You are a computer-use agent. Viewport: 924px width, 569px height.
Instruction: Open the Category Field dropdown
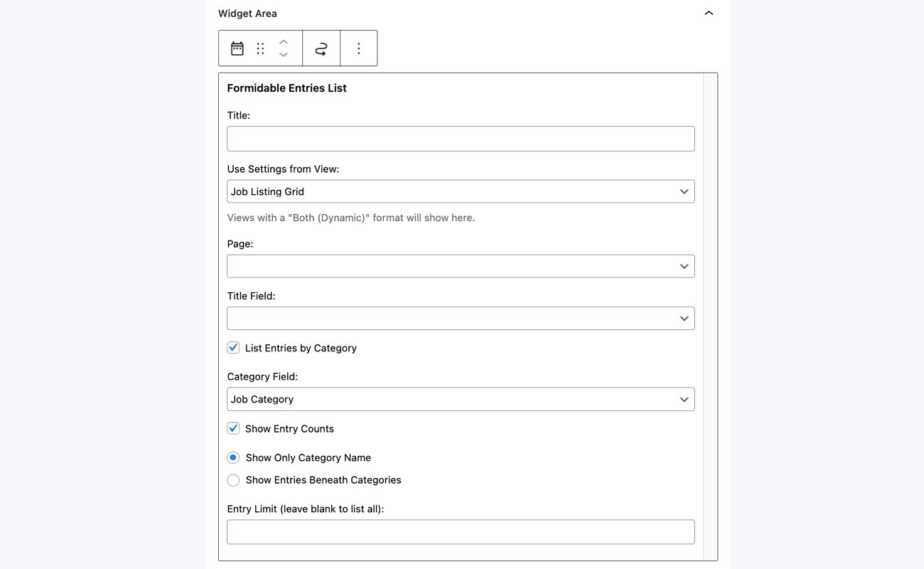tap(461, 399)
